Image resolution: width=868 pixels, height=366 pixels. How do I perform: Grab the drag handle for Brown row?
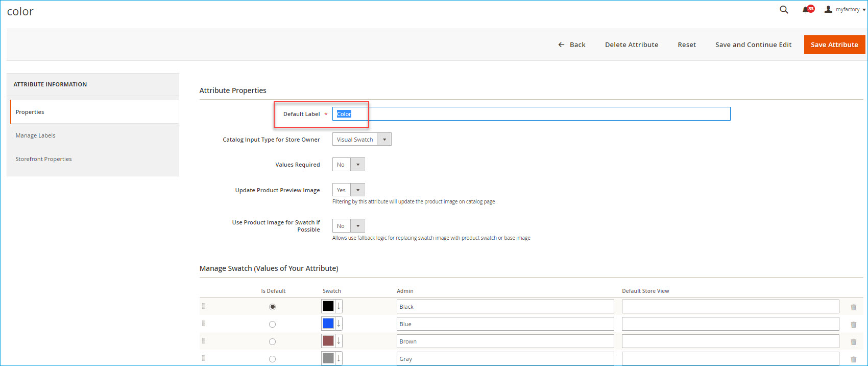coord(204,341)
